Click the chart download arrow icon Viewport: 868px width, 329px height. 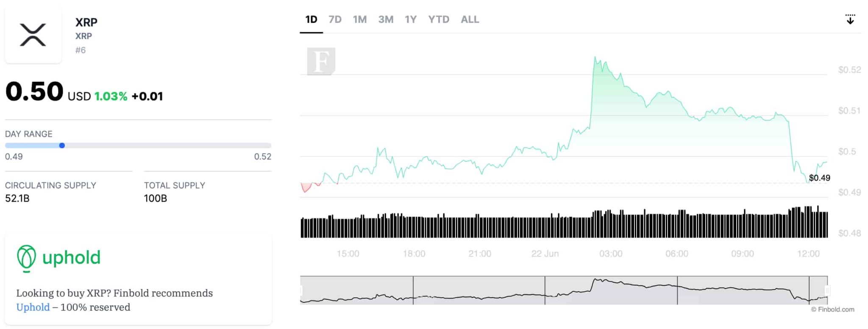(850, 20)
